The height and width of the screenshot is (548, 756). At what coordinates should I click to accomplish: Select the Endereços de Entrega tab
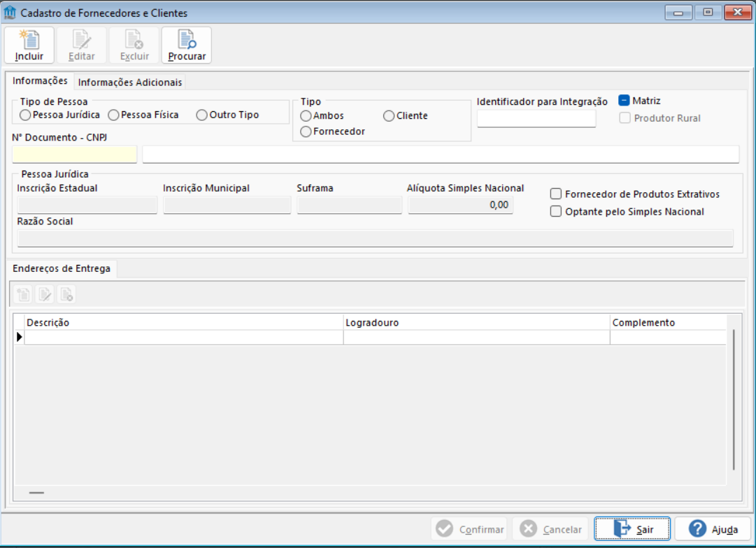(x=62, y=269)
